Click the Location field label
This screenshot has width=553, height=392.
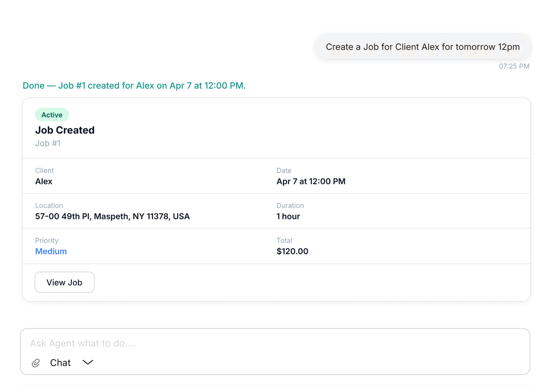pyautogui.click(x=49, y=205)
